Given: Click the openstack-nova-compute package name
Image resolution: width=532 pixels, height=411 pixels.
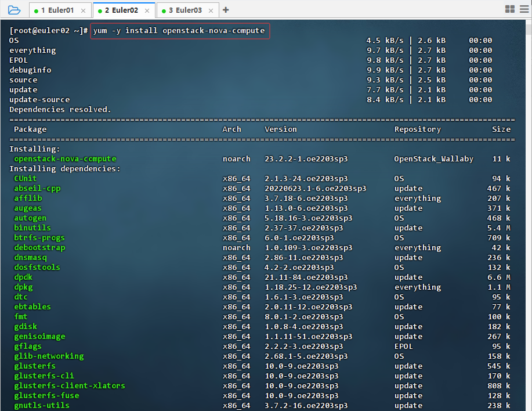Looking at the screenshot, I should pos(65,159).
